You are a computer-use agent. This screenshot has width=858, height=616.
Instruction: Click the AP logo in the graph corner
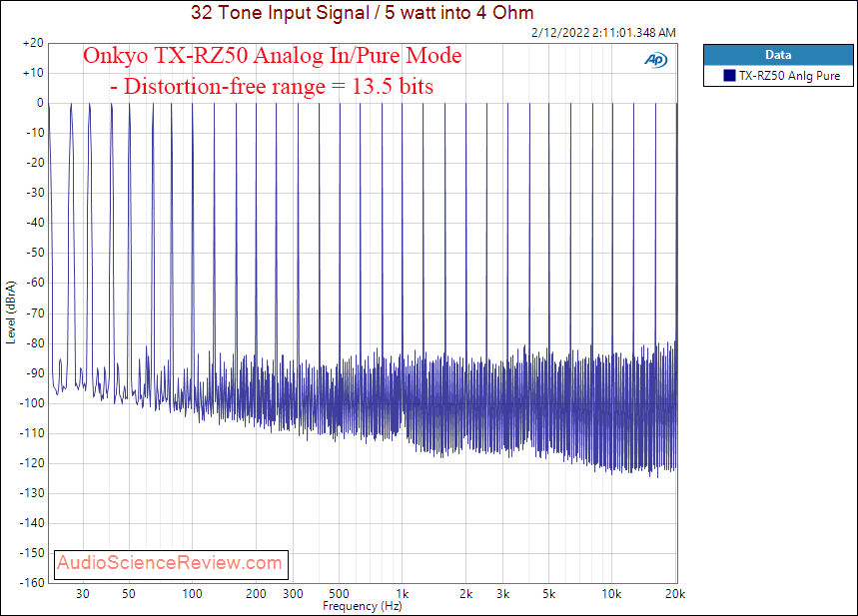pos(655,60)
